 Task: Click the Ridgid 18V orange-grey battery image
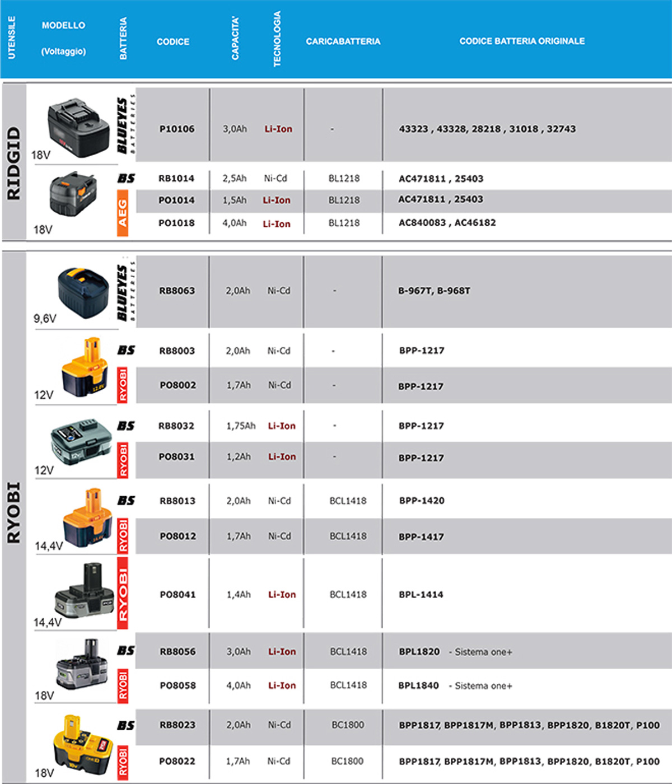point(73,194)
